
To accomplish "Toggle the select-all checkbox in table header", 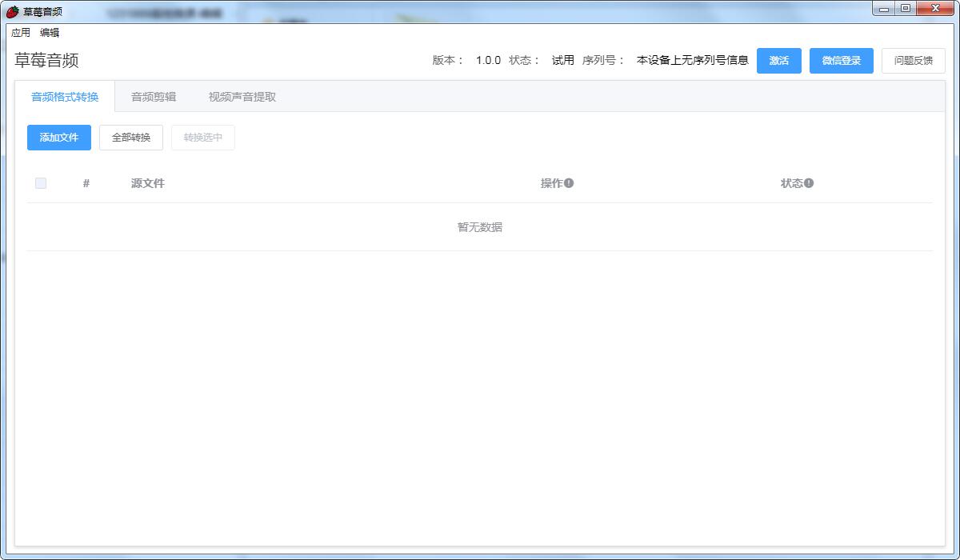I will pyautogui.click(x=41, y=183).
